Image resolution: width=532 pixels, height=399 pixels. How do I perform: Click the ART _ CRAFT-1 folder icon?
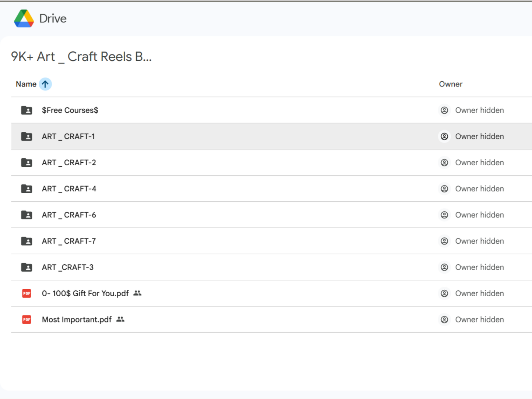27,136
